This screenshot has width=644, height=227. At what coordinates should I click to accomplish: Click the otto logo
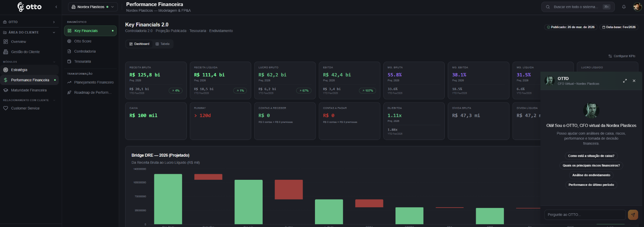click(x=30, y=7)
